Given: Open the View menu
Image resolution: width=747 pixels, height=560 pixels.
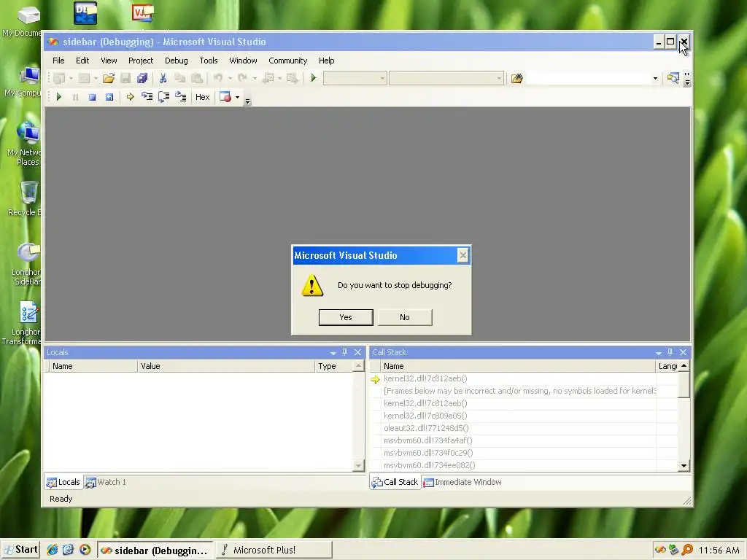Looking at the screenshot, I should (109, 61).
